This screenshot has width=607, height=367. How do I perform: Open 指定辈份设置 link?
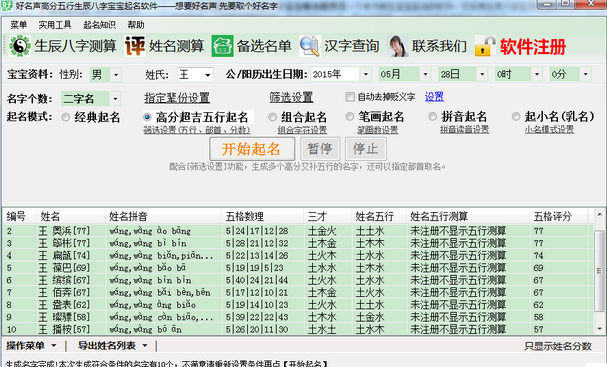click(177, 98)
